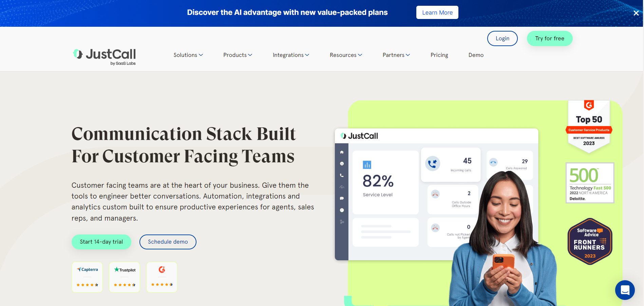Click the JustCall logo in dashboard mockup

359,136
